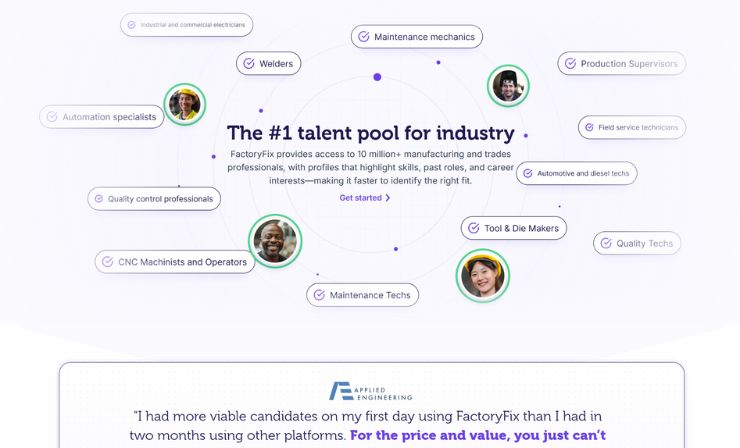Click the welder-mask man's avatar photo
Viewport: 740px width, 448px height.
(508, 86)
